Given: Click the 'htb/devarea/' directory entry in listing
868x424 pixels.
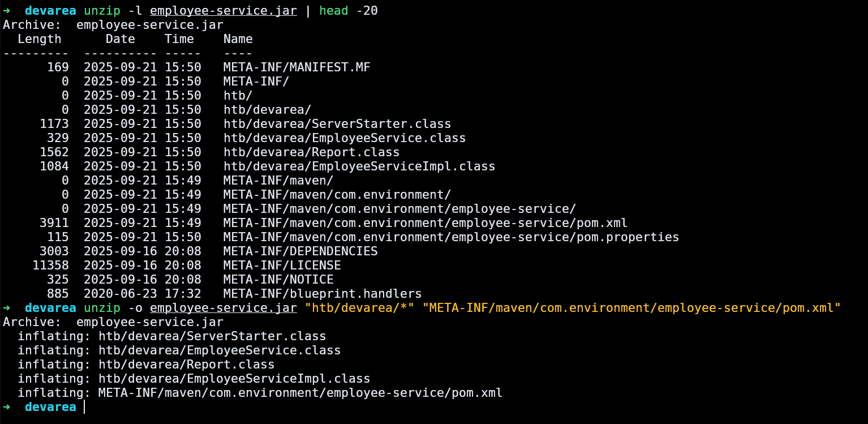Looking at the screenshot, I should click(268, 110).
